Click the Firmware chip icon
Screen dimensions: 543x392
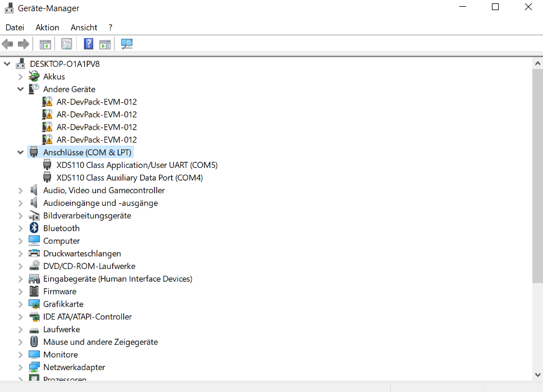pyautogui.click(x=34, y=291)
